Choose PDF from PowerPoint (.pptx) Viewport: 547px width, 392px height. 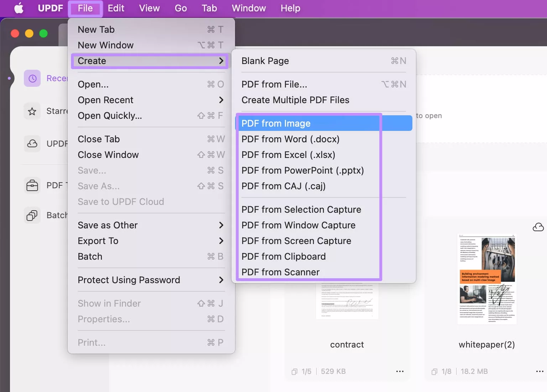pos(324,170)
